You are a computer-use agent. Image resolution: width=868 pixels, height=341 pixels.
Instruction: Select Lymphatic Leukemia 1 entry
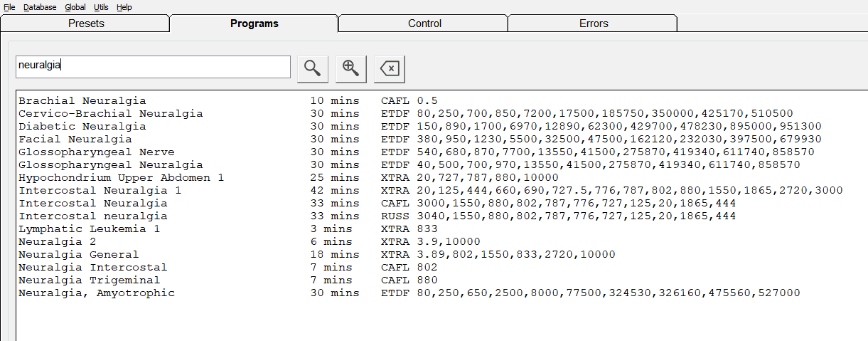(90, 229)
